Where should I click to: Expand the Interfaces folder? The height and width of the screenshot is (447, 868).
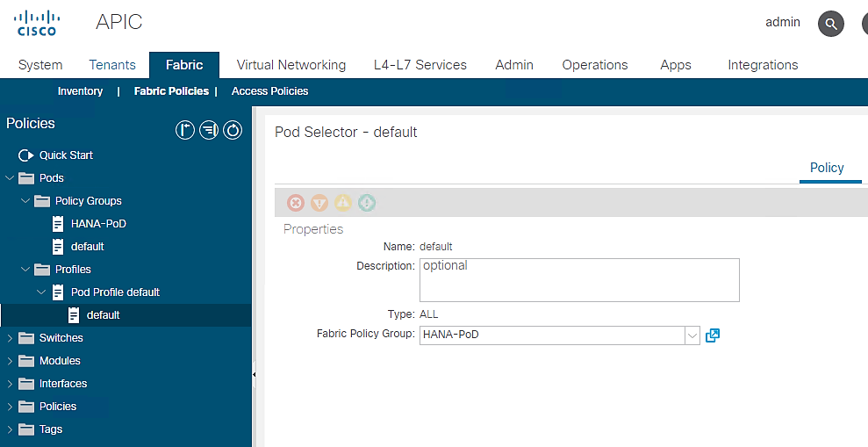[10, 384]
